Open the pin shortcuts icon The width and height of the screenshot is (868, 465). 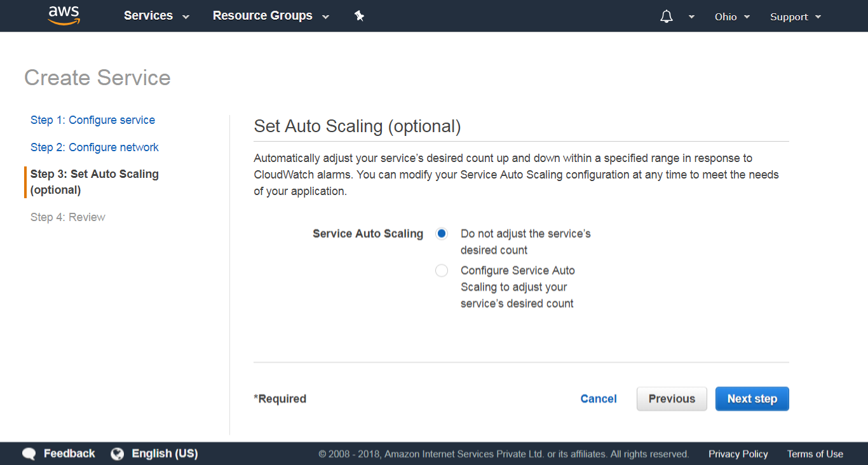coord(360,16)
